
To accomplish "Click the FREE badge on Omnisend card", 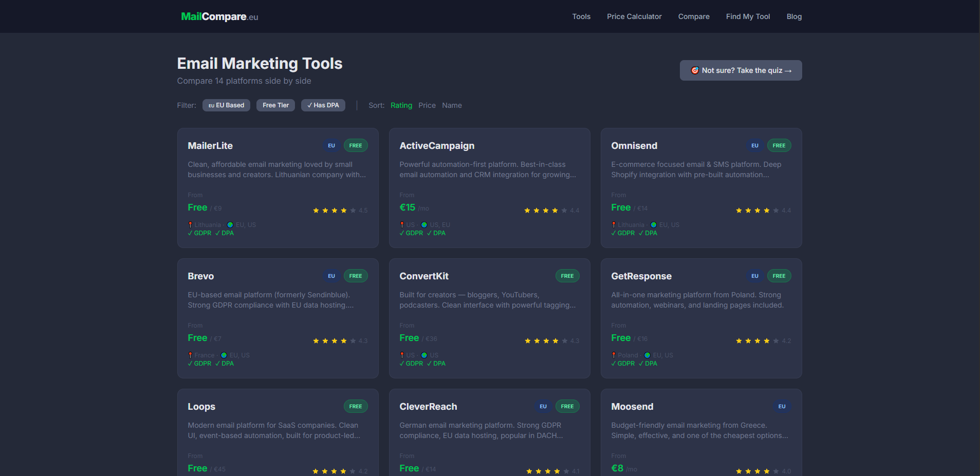I will tap(779, 146).
